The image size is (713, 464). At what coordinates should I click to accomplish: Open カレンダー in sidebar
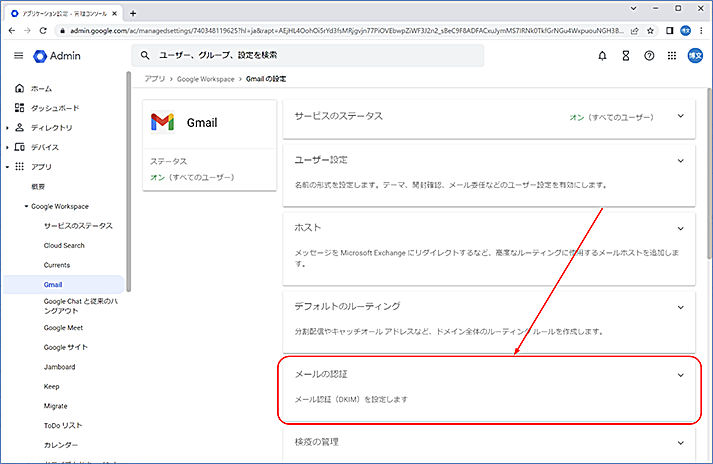tap(61, 445)
